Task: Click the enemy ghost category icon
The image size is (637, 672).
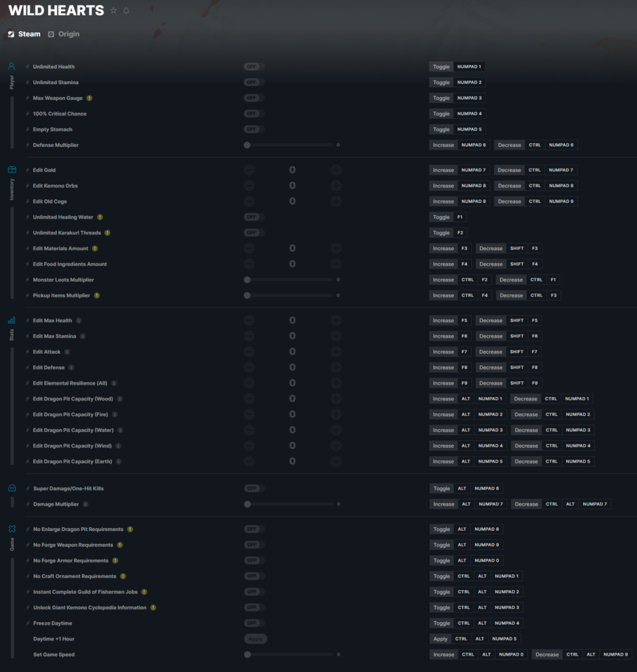Action: tap(12, 488)
